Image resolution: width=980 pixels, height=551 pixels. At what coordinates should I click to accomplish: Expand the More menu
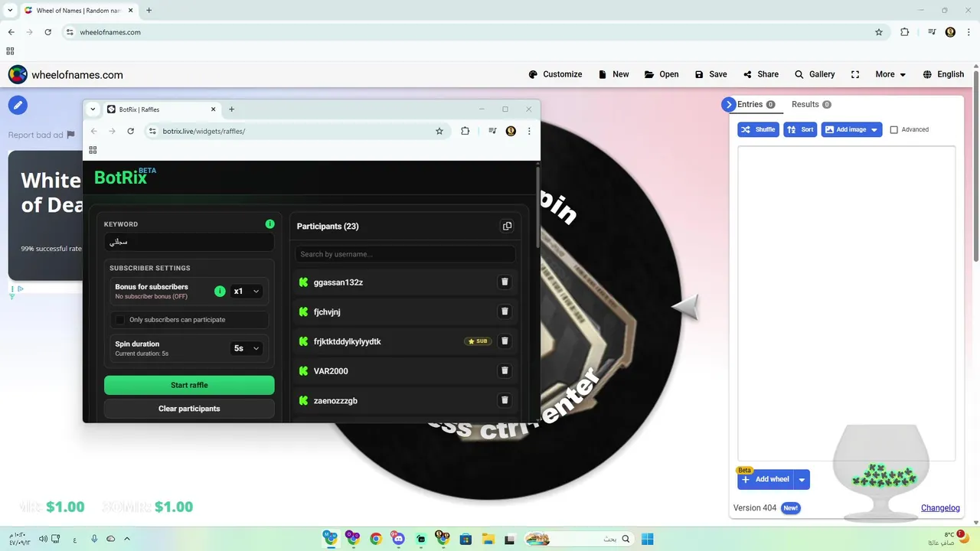coord(890,74)
